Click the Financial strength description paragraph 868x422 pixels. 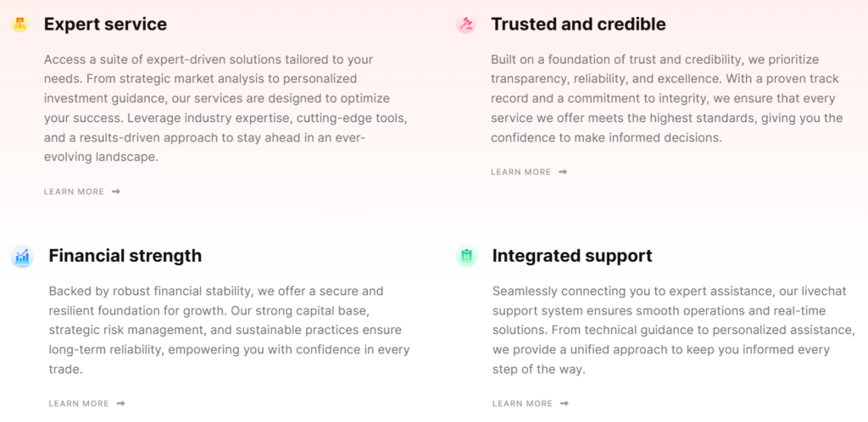pos(229,330)
